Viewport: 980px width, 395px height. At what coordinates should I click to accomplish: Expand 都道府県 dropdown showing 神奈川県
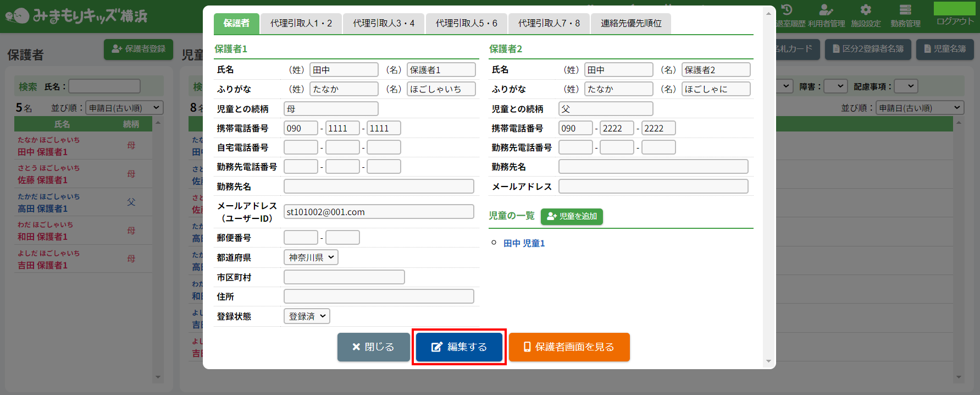[311, 257]
